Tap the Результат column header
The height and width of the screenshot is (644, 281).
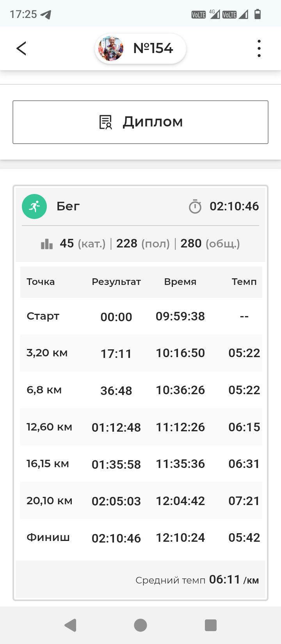[116, 282]
